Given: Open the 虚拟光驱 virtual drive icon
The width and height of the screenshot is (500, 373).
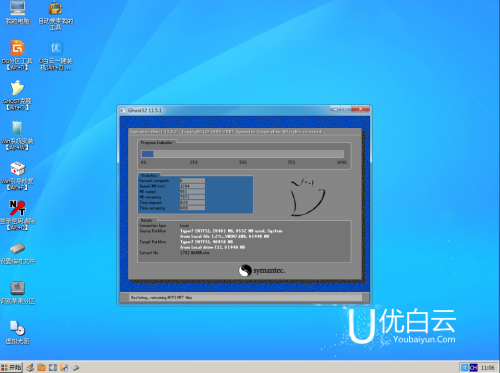Looking at the screenshot, I should click(x=17, y=333).
